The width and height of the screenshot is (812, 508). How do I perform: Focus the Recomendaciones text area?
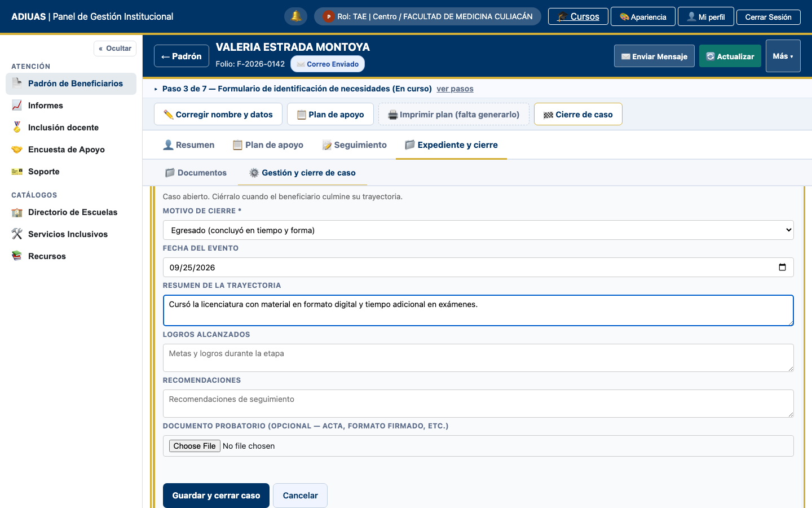pyautogui.click(x=478, y=404)
